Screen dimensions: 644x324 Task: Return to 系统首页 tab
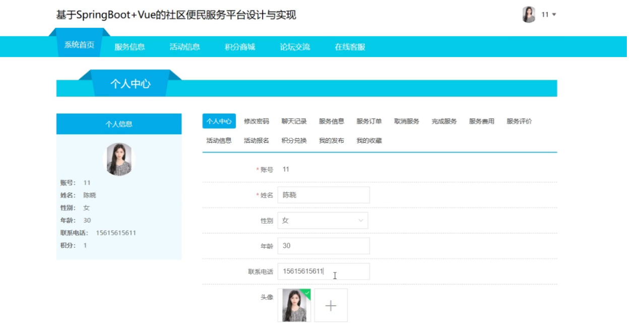click(79, 45)
